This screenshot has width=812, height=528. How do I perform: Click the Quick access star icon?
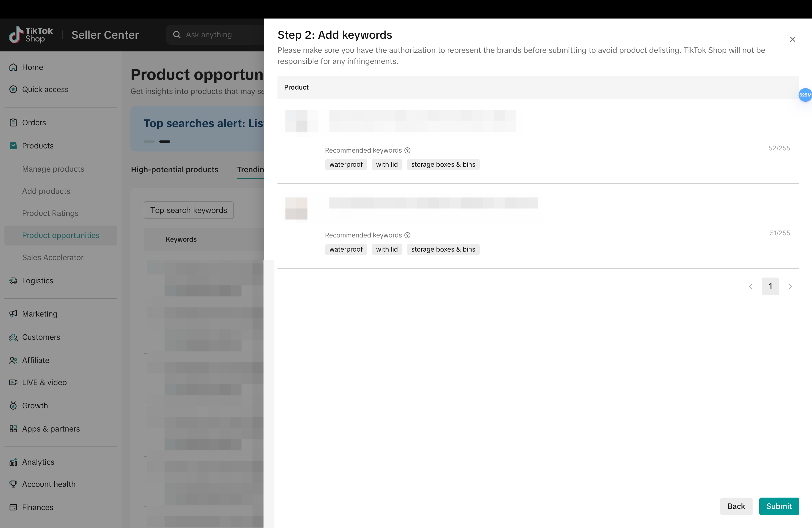13,89
